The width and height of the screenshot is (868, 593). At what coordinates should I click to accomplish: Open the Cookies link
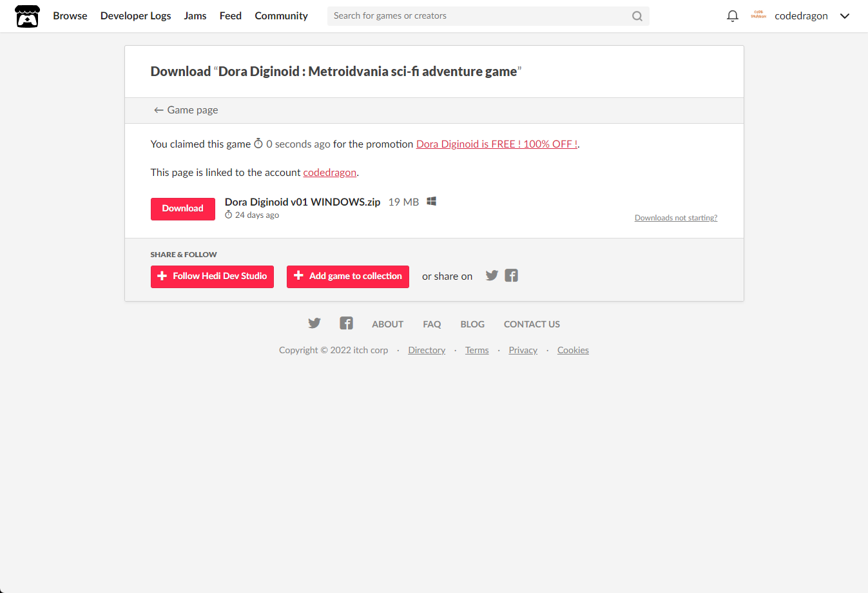tap(573, 350)
